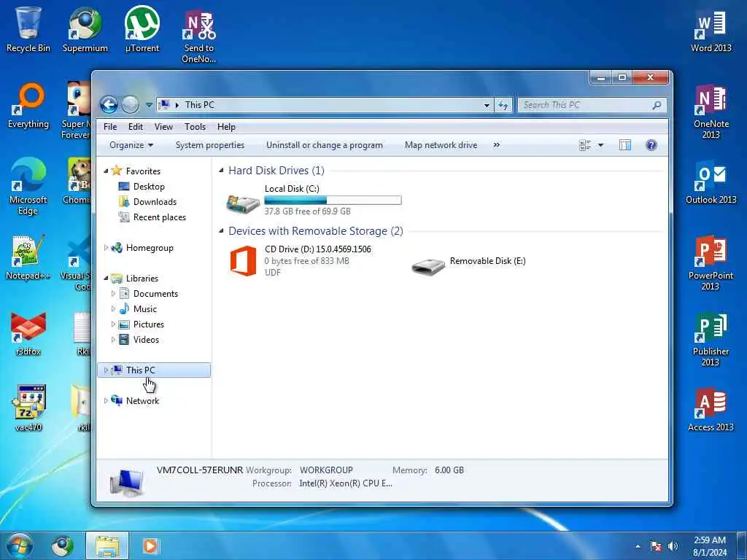Viewport: 747px width, 560px height.
Task: Open the Recycle Bin desktop icon
Action: click(28, 28)
